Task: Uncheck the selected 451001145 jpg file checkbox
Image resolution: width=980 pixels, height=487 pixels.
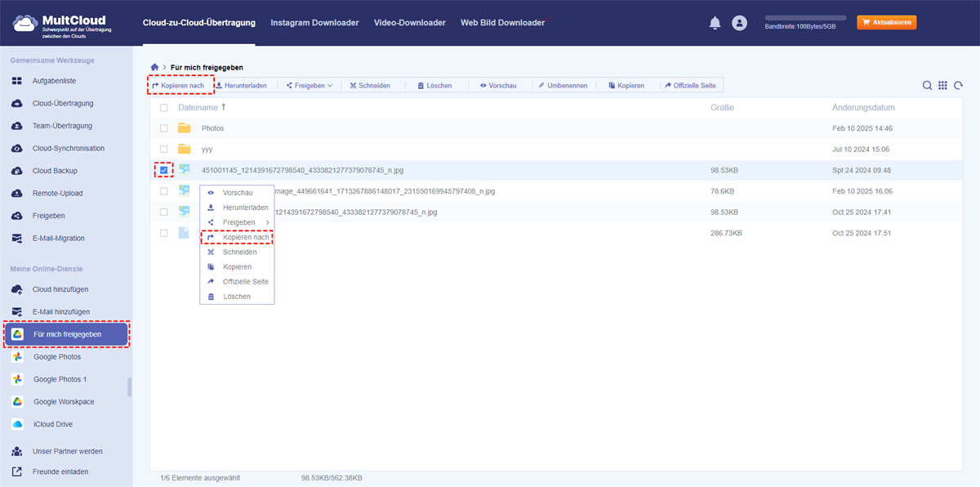Action: 164,170
